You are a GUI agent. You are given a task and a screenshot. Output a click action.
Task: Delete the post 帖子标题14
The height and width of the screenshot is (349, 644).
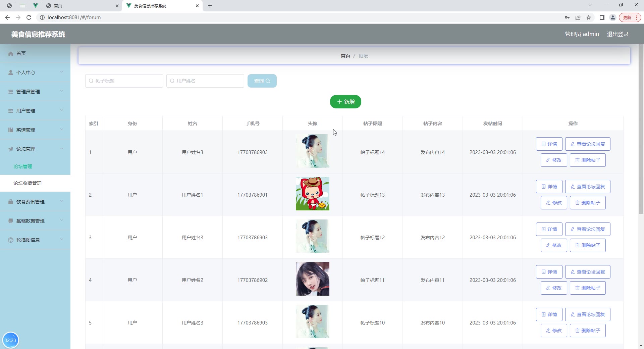tap(588, 160)
